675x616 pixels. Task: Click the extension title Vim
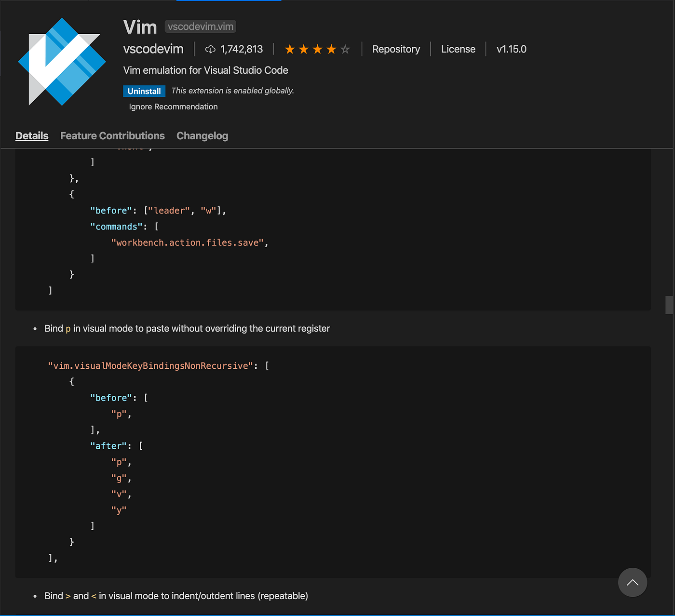click(x=140, y=27)
